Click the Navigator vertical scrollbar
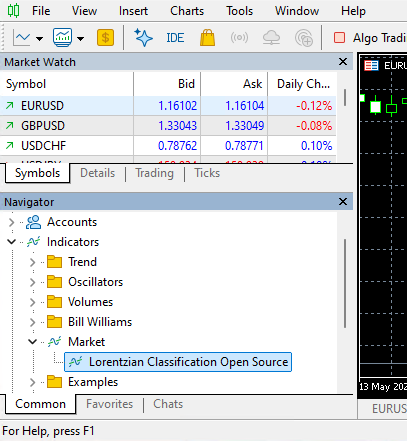 coord(345,283)
